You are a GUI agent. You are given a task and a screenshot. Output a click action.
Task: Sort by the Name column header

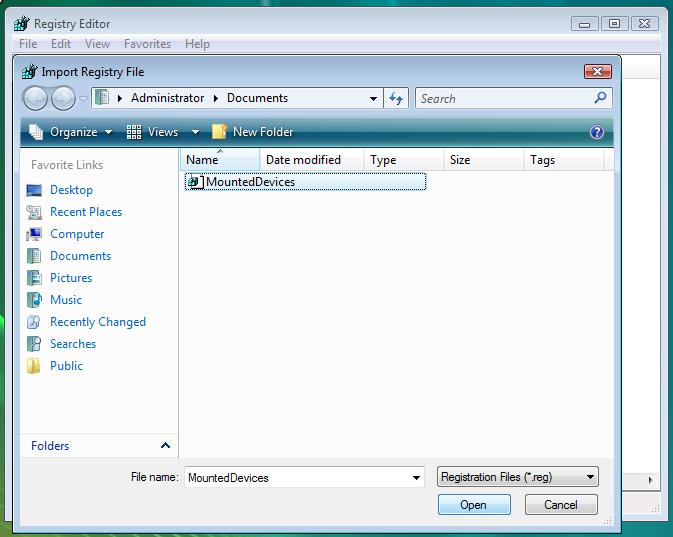point(220,160)
